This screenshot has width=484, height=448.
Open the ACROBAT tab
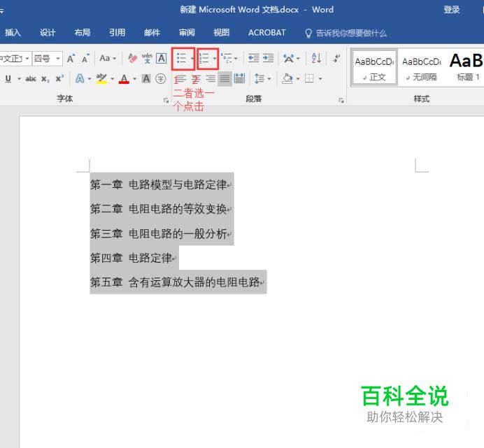click(x=267, y=32)
